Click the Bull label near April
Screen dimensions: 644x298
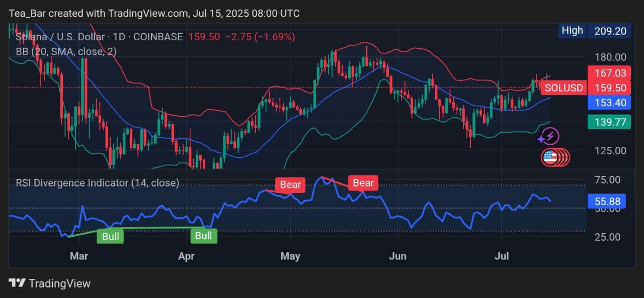coord(203,236)
